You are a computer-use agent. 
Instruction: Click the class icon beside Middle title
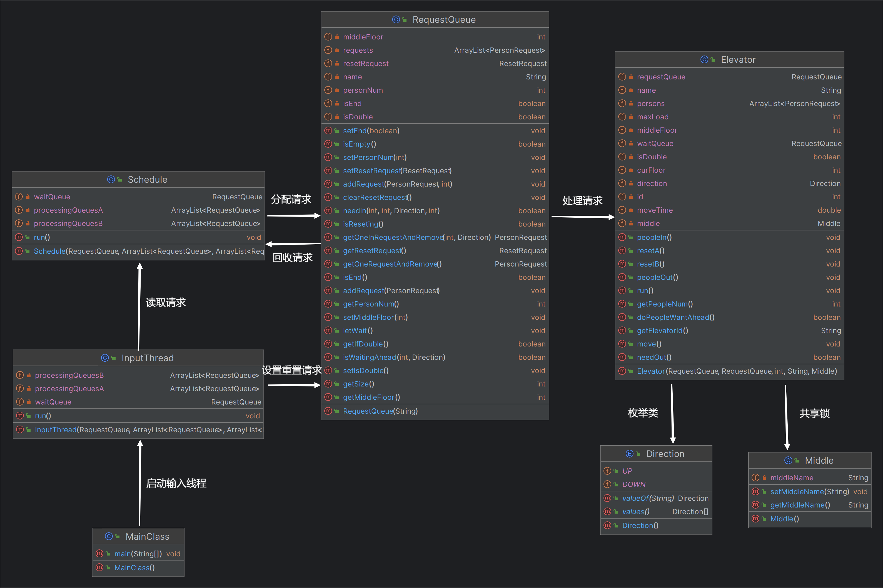[x=789, y=461]
